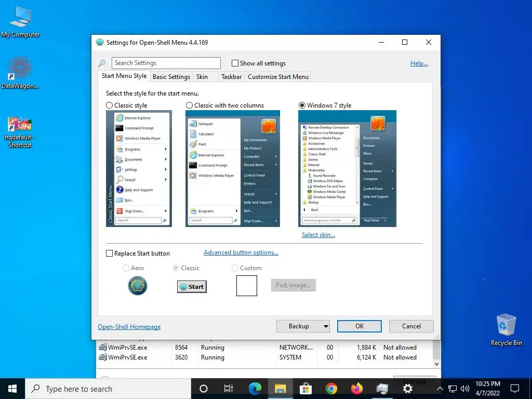Select Classic with two columns radio button
The image size is (532, 399).
point(189,105)
